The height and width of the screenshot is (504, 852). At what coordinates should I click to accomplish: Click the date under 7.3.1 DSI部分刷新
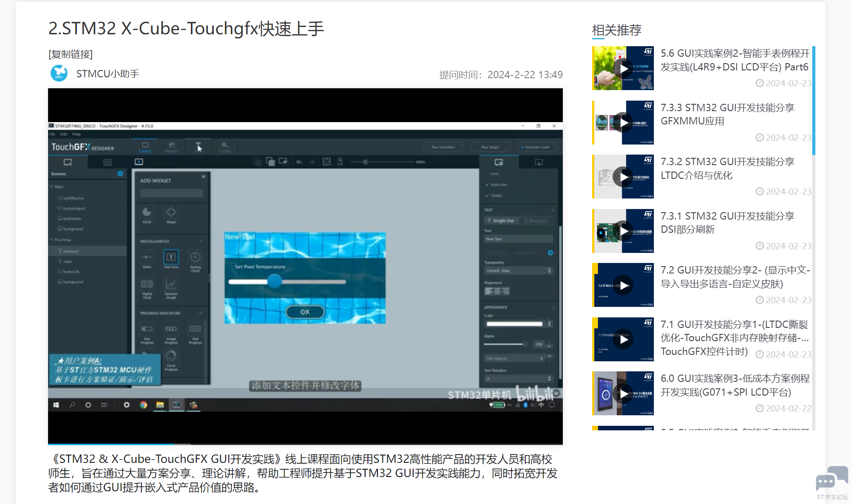coord(788,246)
